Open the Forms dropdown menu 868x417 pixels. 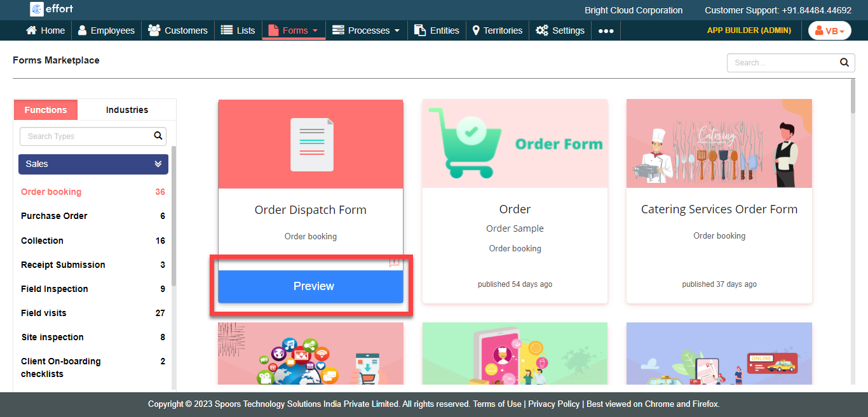294,30
